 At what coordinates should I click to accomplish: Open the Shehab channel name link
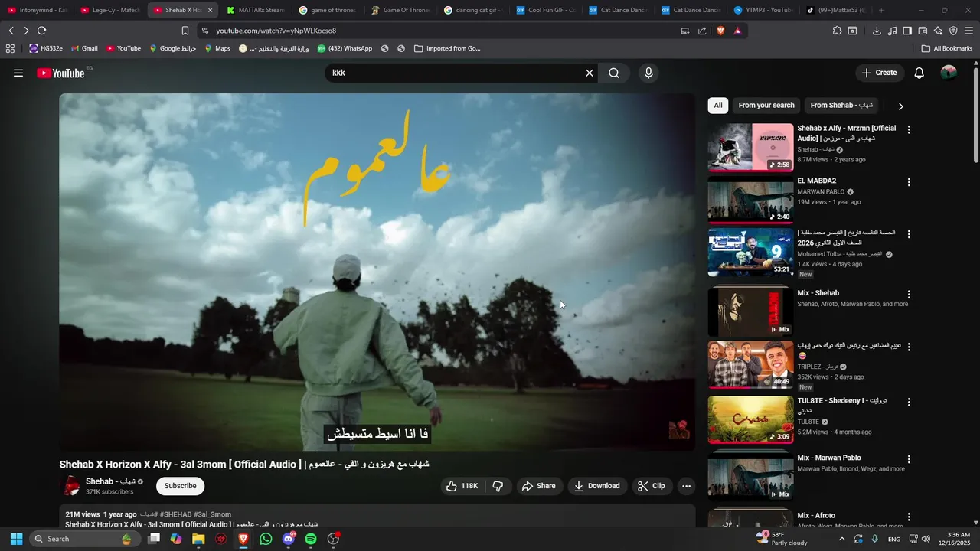pos(110,481)
